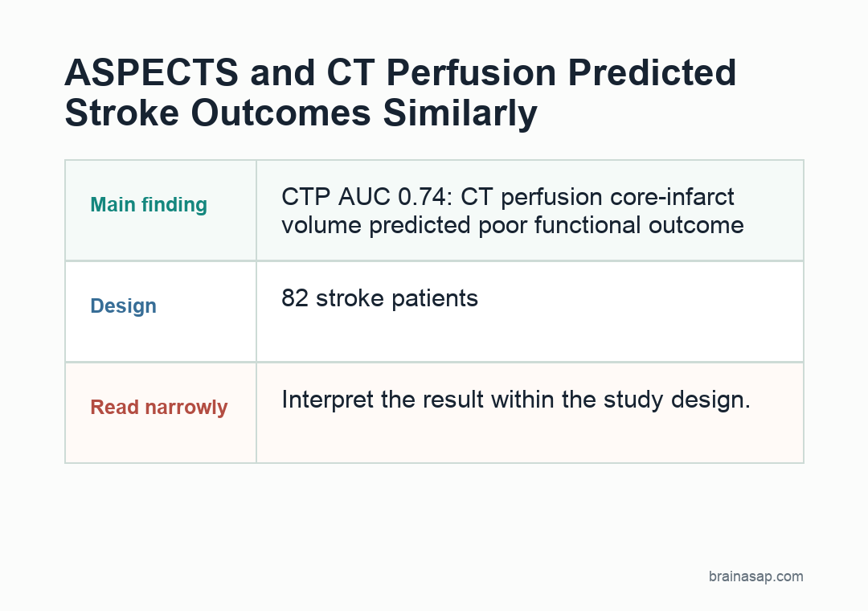Click 'Stroke Outcomes Similarly' title line
The height and width of the screenshot is (611, 868).
pos(301,113)
